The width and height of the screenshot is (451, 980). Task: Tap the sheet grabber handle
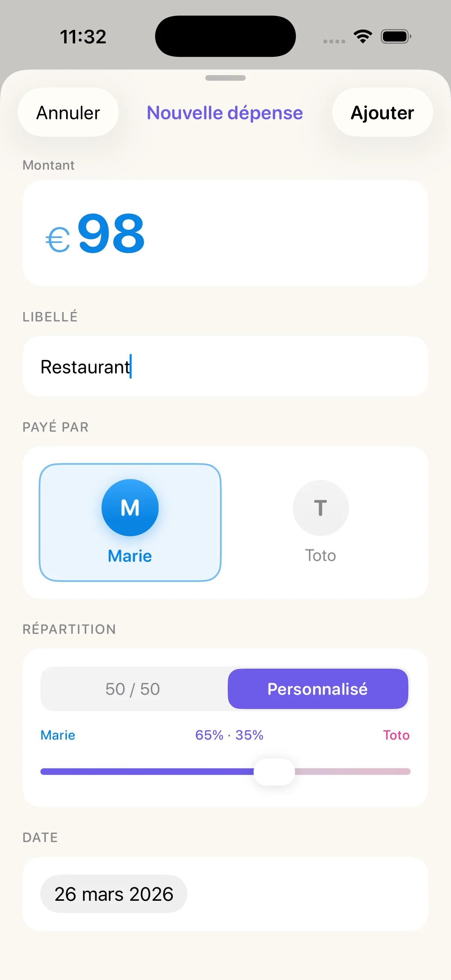coord(225,78)
